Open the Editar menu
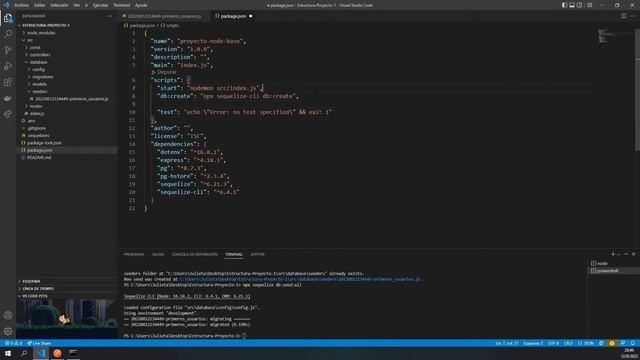 click(40, 5)
